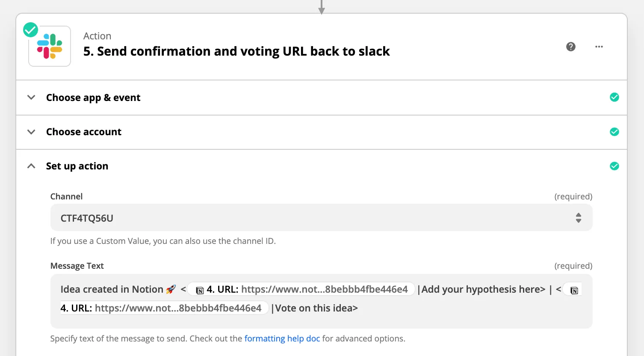Click the 'Choose account' heading
Screen dimensions: 644x356
click(x=84, y=132)
